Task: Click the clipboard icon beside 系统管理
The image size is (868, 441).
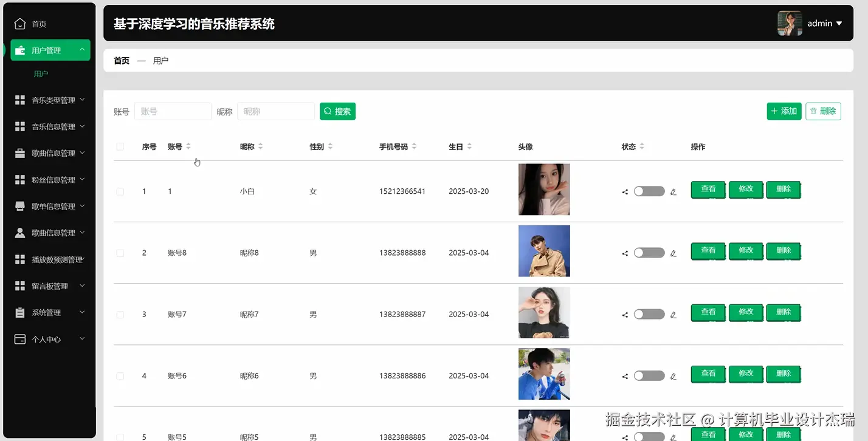Action: point(20,312)
